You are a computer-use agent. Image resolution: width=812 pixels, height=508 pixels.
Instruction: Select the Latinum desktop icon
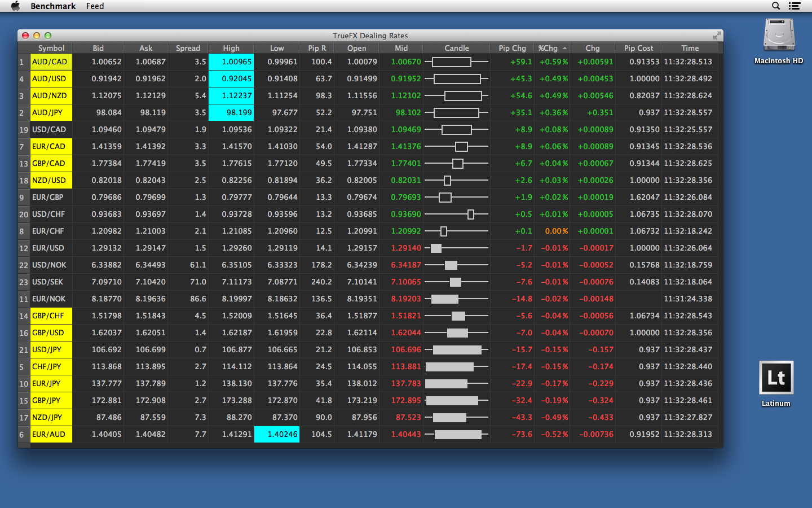[776, 384]
